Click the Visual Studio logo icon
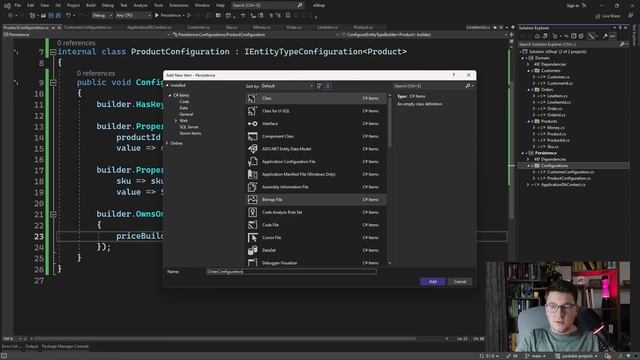Screen dimensions: 640x360 click(7, 6)
